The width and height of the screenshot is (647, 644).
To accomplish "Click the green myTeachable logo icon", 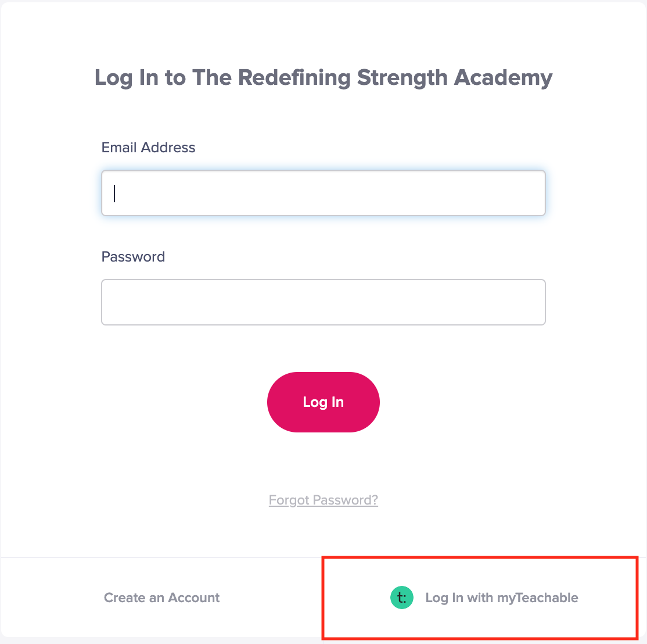I will tap(401, 598).
